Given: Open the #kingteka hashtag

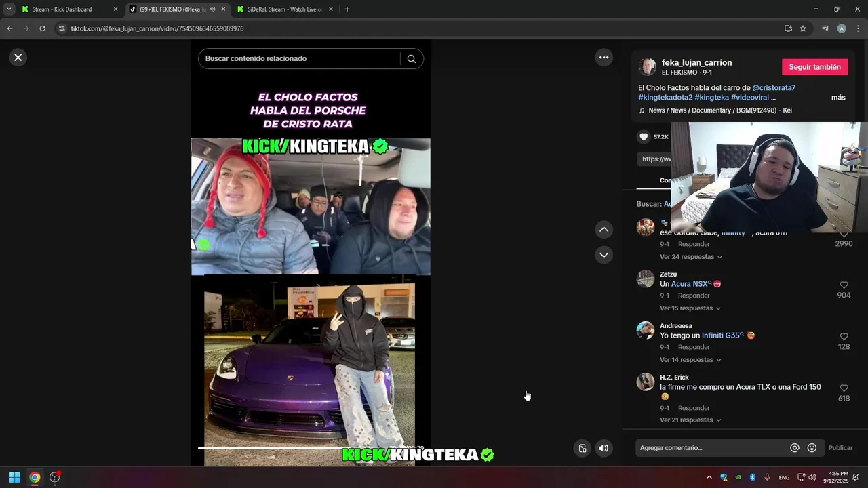Looking at the screenshot, I should (x=711, y=98).
